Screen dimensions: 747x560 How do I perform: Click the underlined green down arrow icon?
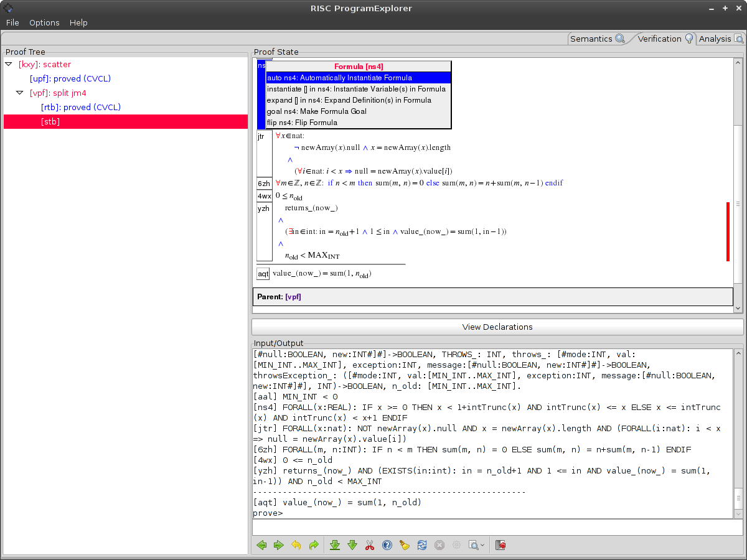pyautogui.click(x=335, y=545)
